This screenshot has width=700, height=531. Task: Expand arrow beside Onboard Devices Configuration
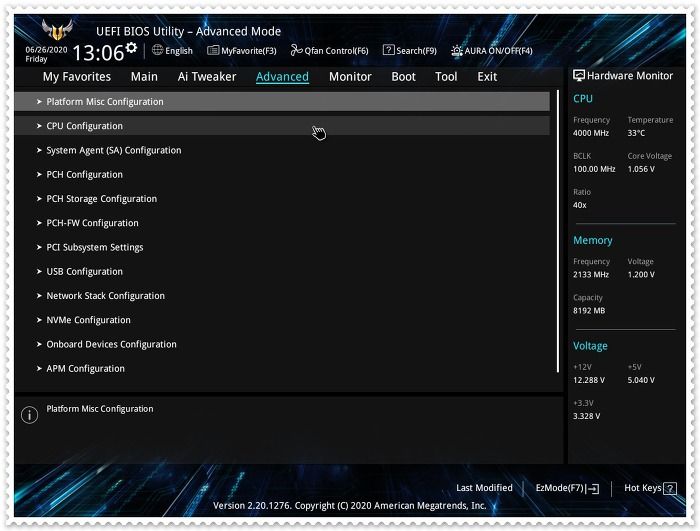(39, 344)
